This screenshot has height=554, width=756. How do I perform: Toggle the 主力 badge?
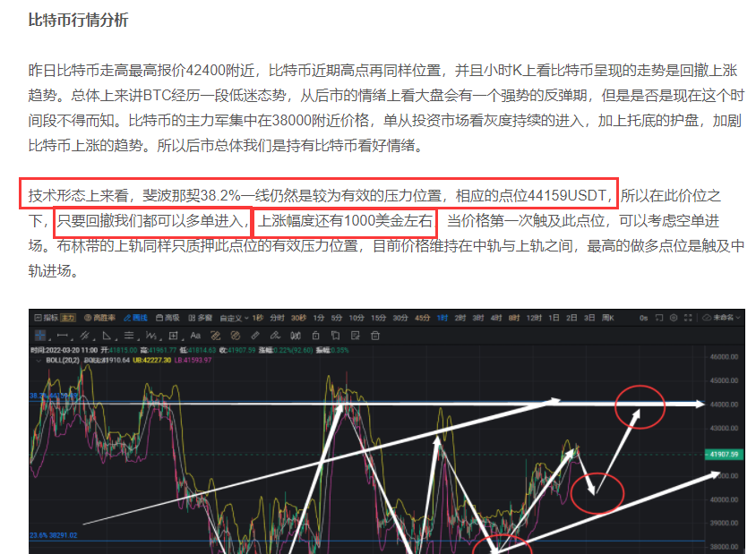[68, 318]
